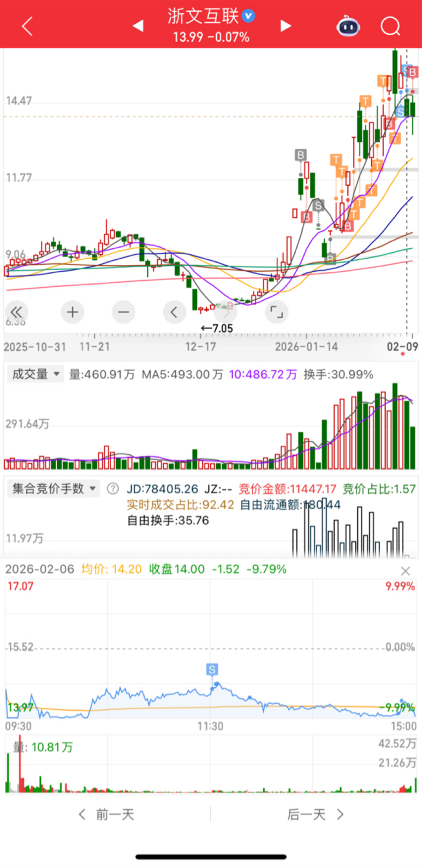Tap the 换手:30.99% turnover label
This screenshot has width=422, height=868.
[338, 375]
